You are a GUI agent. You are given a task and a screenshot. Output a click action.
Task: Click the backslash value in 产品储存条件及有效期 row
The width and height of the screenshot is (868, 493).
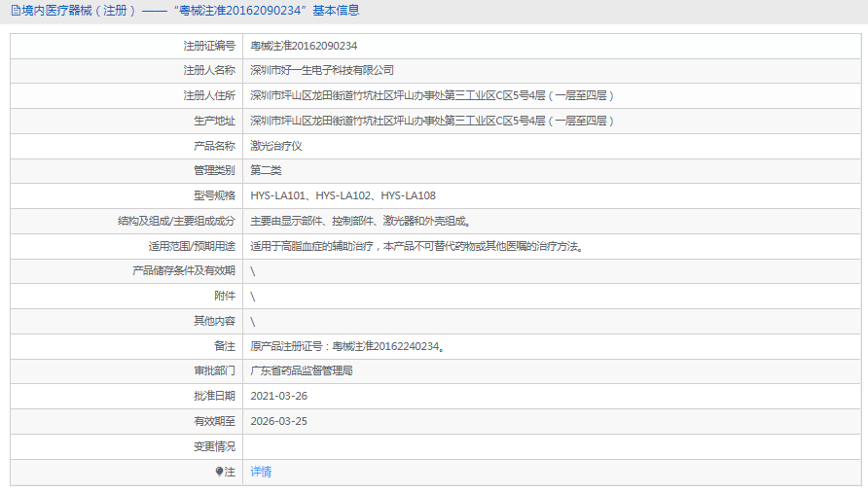252,271
